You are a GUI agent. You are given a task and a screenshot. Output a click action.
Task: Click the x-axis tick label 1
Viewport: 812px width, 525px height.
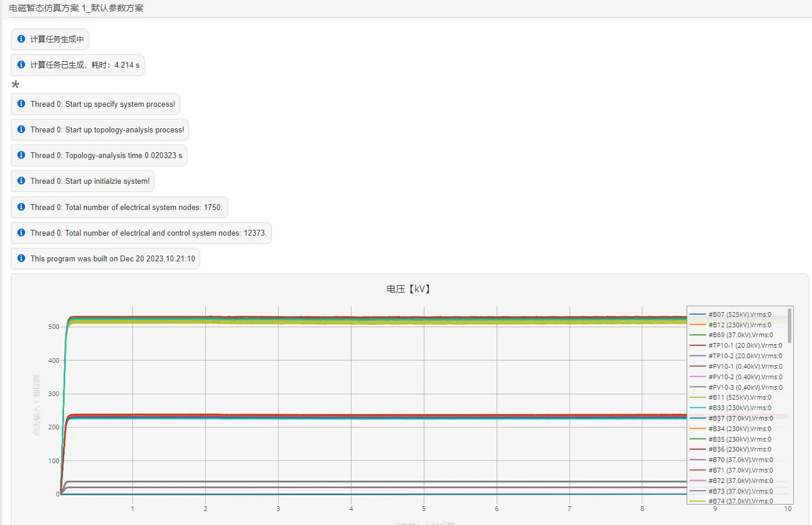(x=132, y=509)
